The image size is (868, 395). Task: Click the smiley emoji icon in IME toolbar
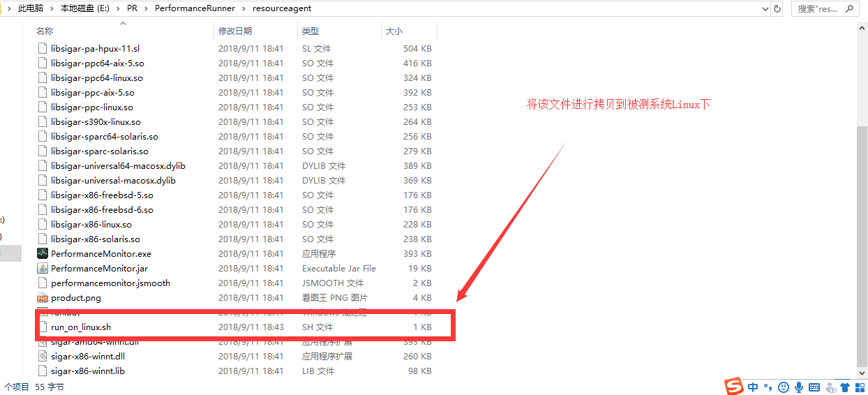pos(783,387)
